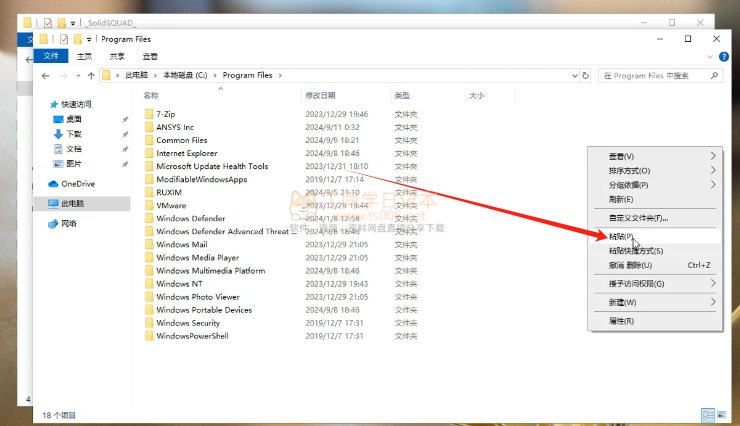Sort by the 修改日期 column header
Screen dimensions: 740x426
tap(320, 96)
